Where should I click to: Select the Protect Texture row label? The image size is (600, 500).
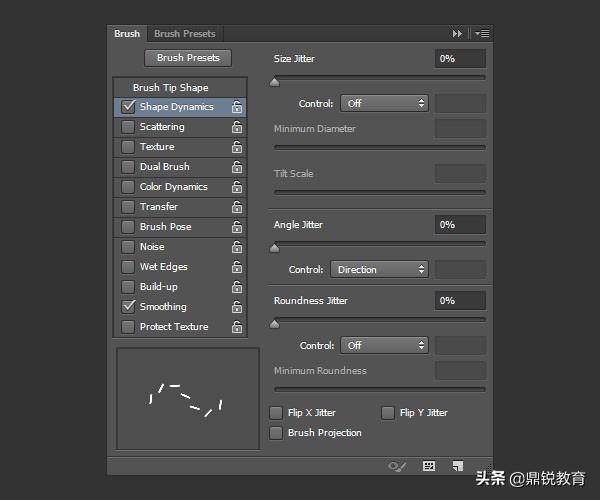tap(174, 327)
